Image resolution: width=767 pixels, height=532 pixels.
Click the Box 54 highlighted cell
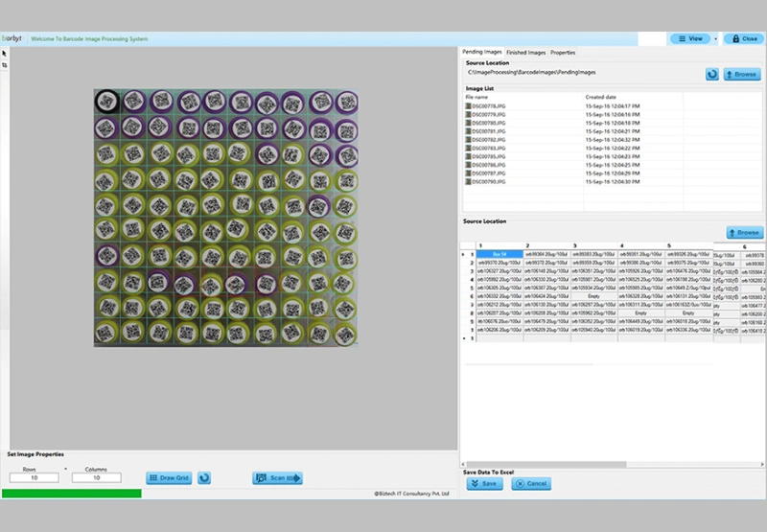500,254
